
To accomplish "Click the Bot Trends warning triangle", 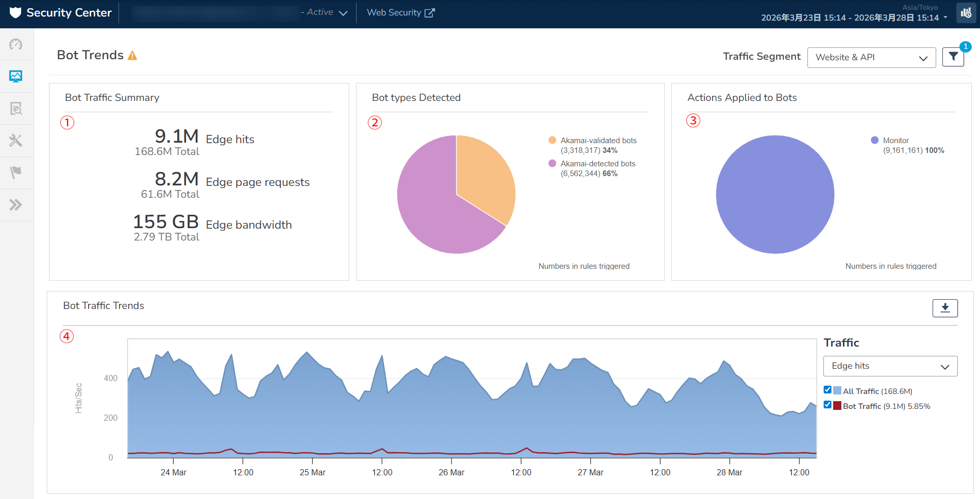I will [x=132, y=56].
